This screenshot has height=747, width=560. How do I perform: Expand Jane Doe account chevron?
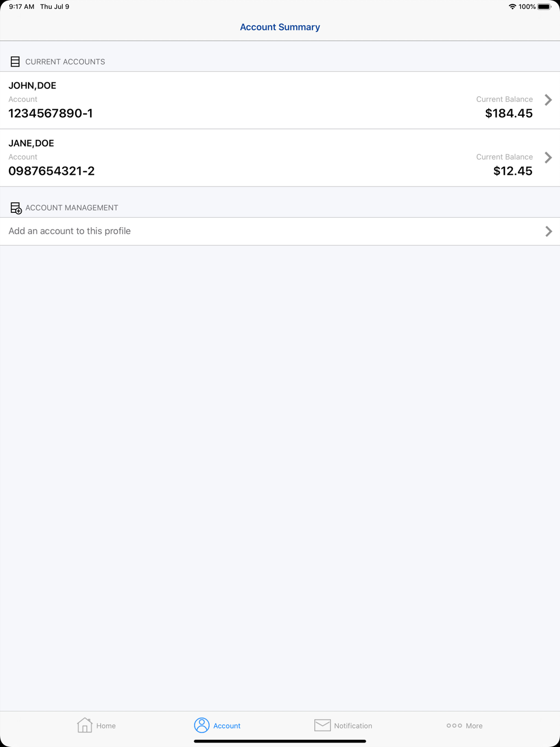(x=548, y=157)
